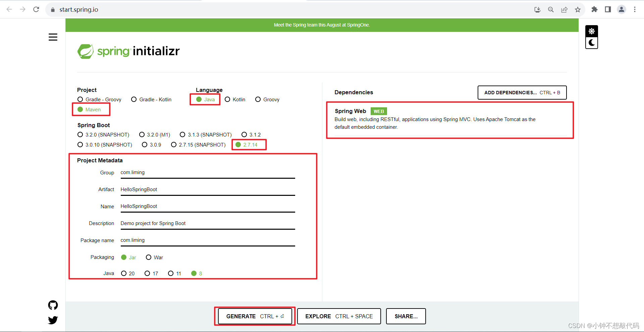
Task: Click the Spring Web dependency entry
Action: coord(450,119)
